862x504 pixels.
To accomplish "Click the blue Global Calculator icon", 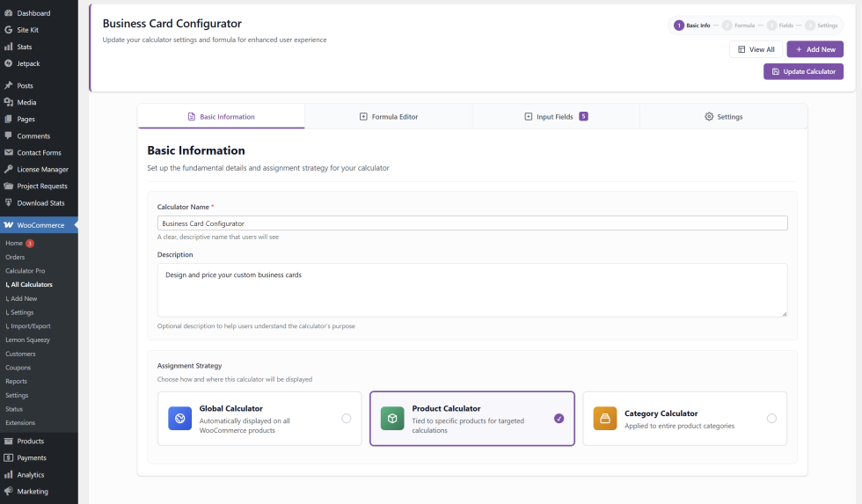I will coord(179,419).
